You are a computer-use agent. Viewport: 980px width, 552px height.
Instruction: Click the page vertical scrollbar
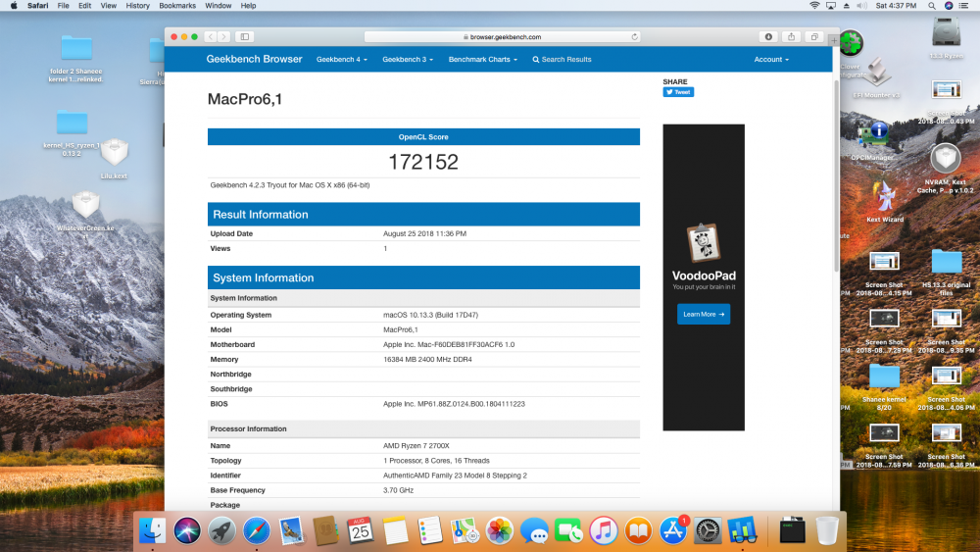tap(836, 176)
